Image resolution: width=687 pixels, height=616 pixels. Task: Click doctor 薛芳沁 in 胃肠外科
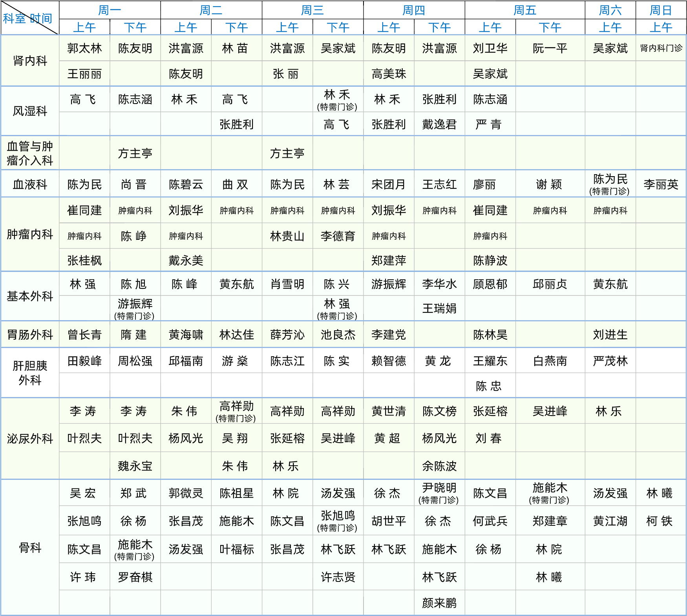tap(287, 335)
